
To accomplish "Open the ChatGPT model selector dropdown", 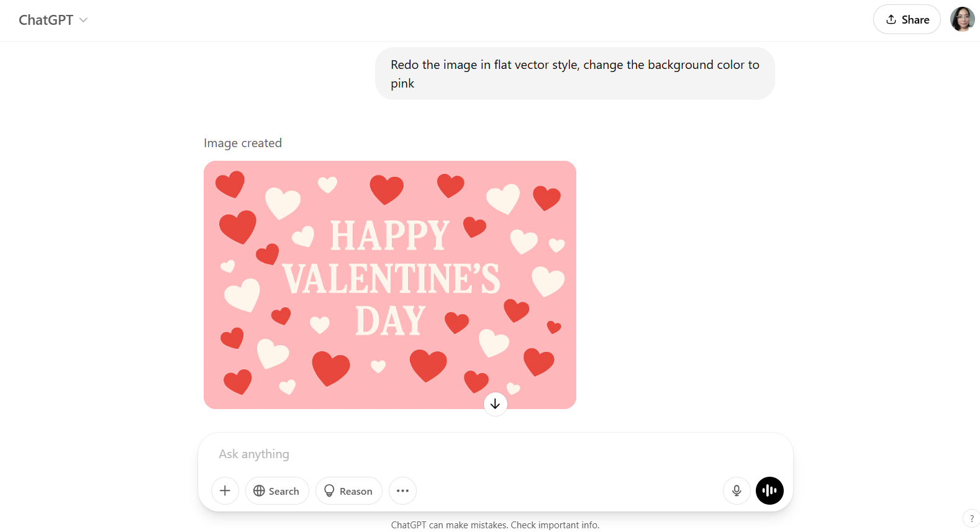I will (53, 20).
